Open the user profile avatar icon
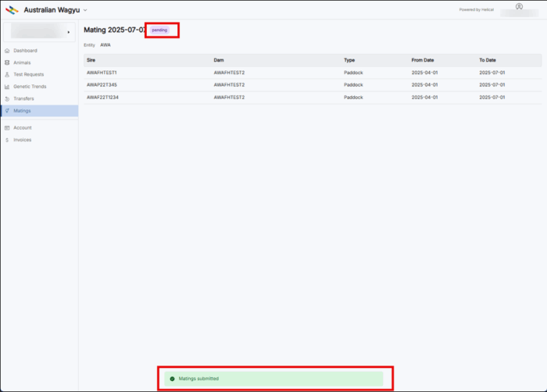Screen dimensions: 547x392 click(x=519, y=6)
